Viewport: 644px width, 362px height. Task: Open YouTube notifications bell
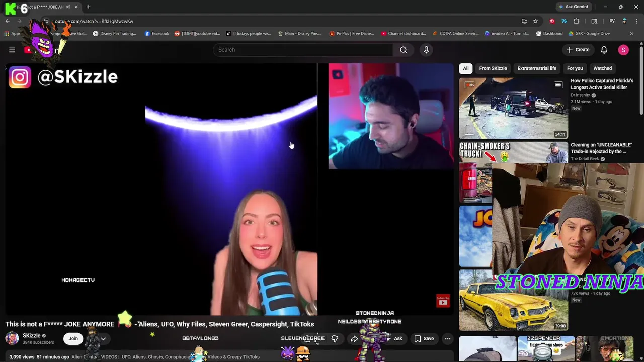pos(604,50)
